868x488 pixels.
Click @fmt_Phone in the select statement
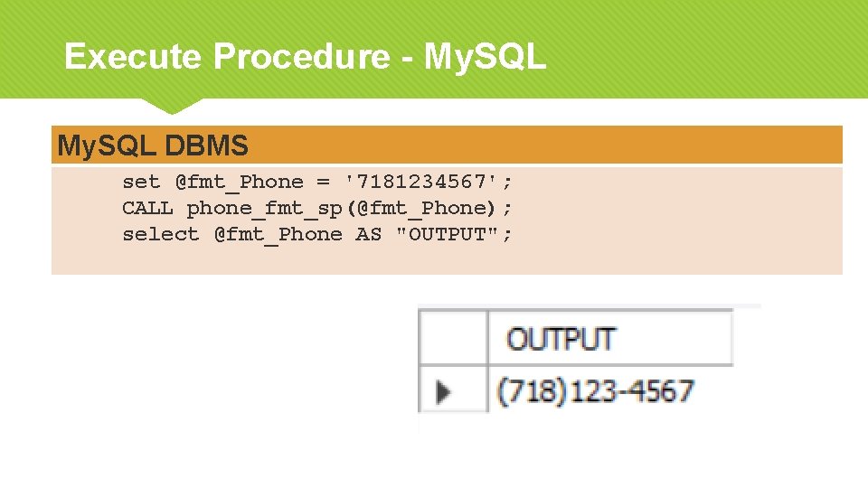(278, 234)
